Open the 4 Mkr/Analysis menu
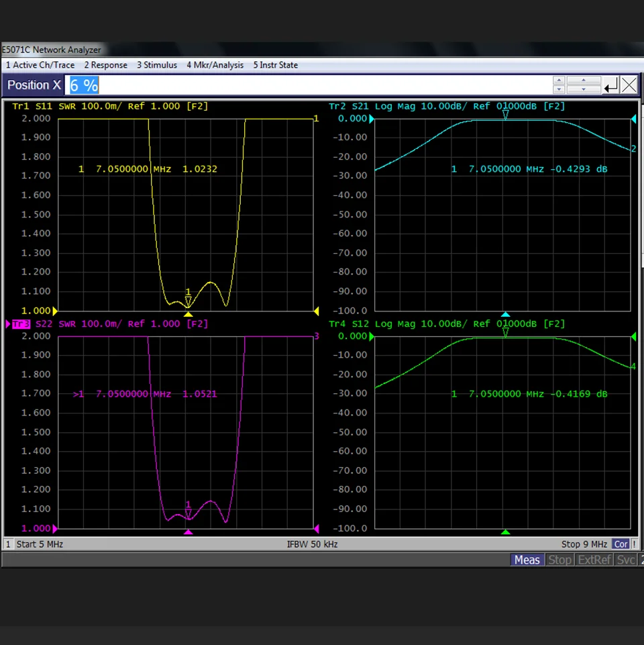 tap(215, 65)
